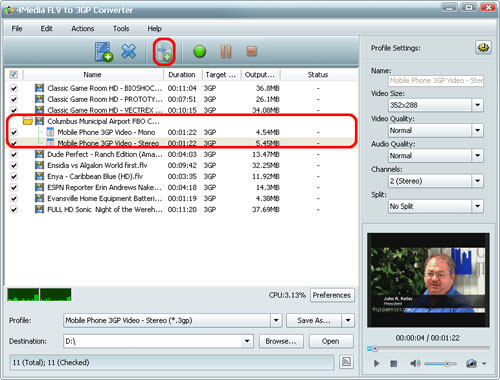Click the log icon beside status bar
Image resolution: width=500 pixels, height=380 pixels.
(346, 362)
